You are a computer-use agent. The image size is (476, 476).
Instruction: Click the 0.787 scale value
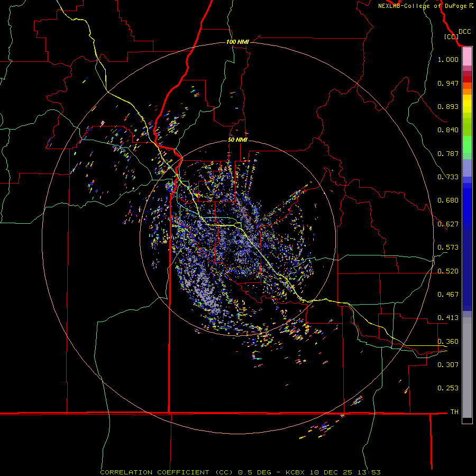[448, 153]
